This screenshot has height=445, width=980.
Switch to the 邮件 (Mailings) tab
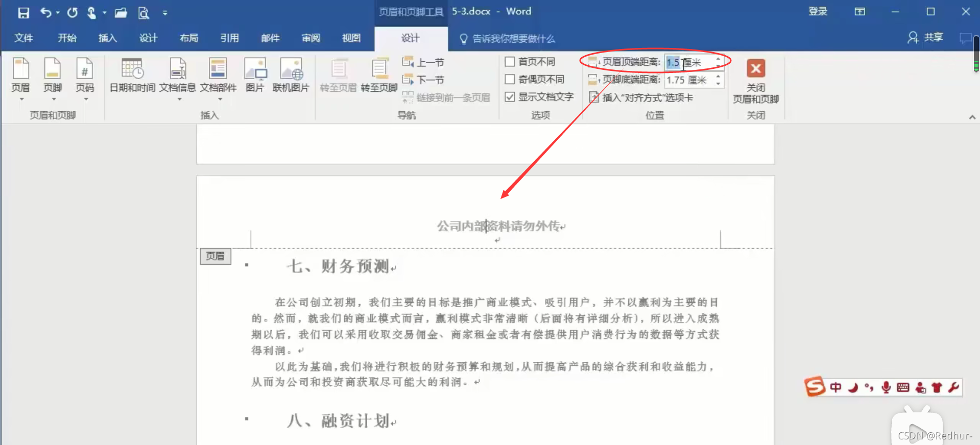270,38
